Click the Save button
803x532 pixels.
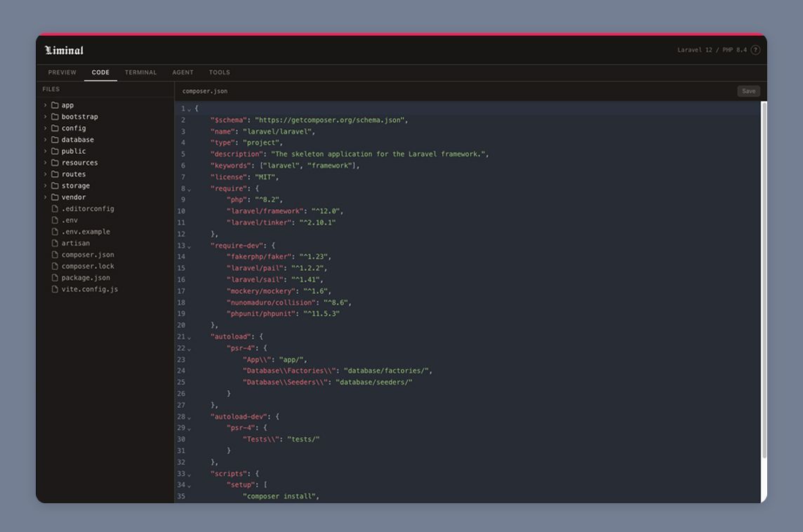(x=749, y=91)
